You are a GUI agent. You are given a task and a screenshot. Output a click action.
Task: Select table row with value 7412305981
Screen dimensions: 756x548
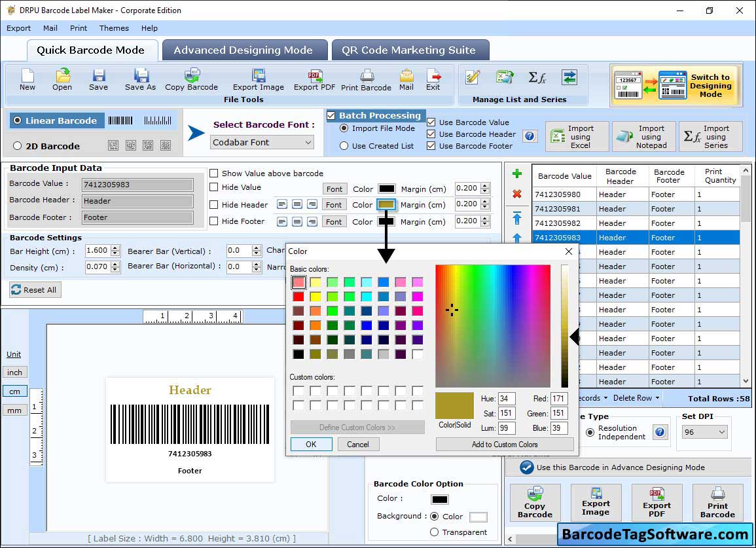[x=636, y=209]
